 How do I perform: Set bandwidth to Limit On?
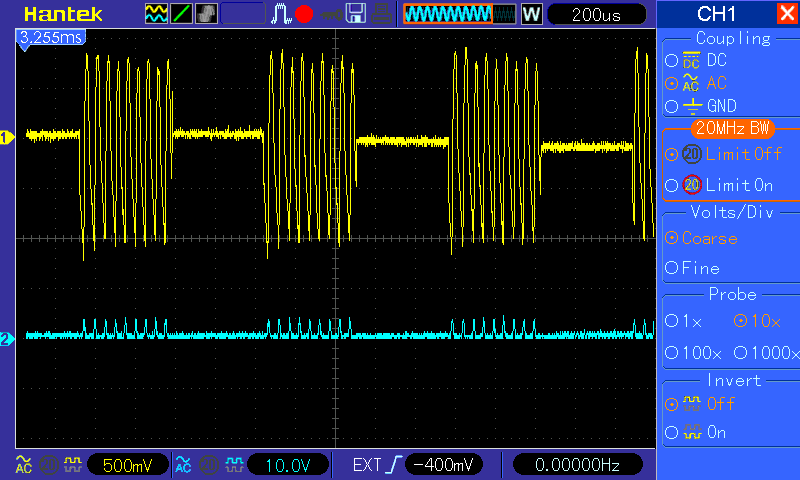(x=719, y=185)
